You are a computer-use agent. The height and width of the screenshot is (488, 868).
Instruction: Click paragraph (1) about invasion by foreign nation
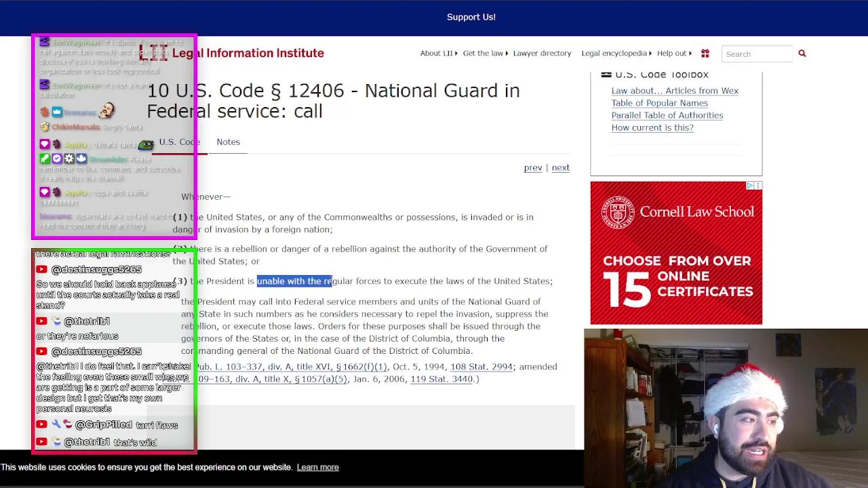click(x=353, y=223)
